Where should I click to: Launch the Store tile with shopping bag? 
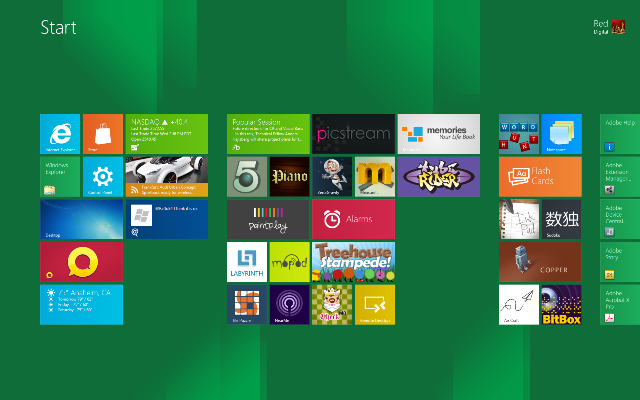(103, 133)
